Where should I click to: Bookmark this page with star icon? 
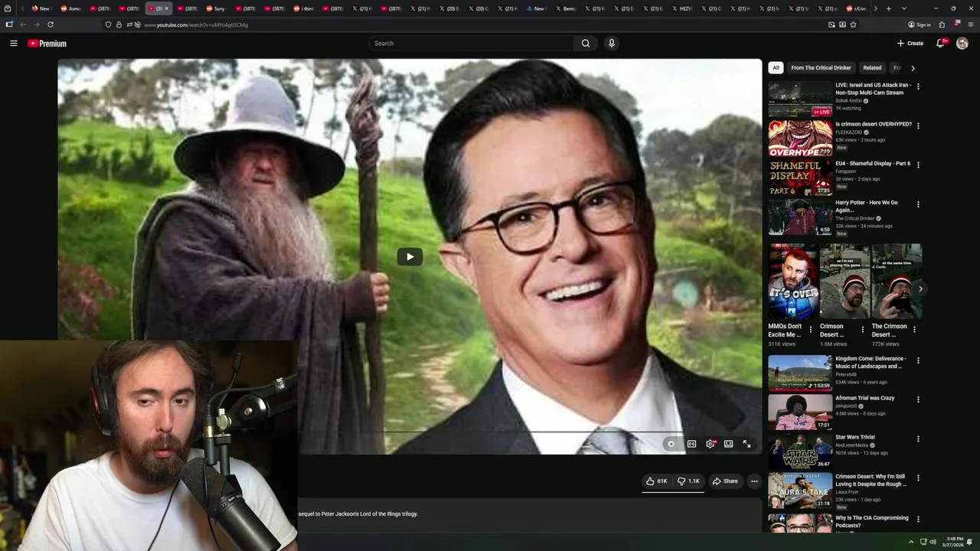click(853, 24)
